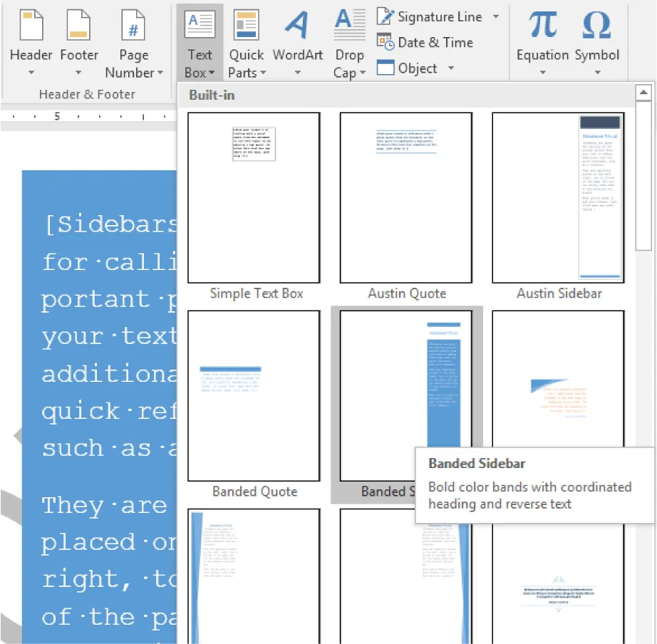This screenshot has width=657, height=644.
Task: Insert a Symbol
Action: (x=596, y=36)
